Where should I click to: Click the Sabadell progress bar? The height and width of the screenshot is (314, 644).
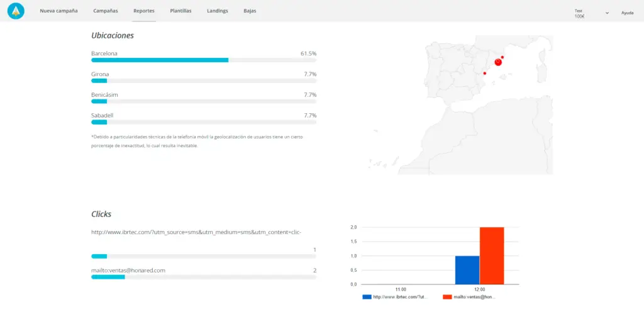click(203, 122)
